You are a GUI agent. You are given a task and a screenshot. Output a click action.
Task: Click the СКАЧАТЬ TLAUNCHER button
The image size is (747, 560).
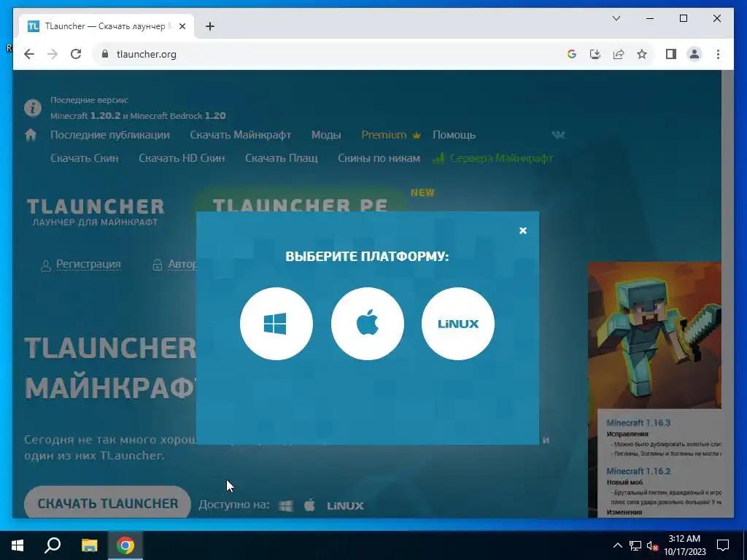(x=108, y=503)
